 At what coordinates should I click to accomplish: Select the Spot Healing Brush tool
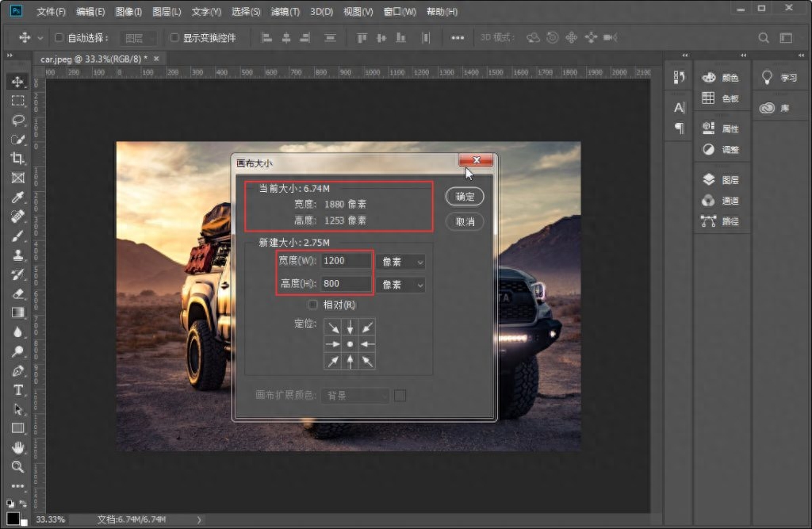pyautogui.click(x=17, y=216)
